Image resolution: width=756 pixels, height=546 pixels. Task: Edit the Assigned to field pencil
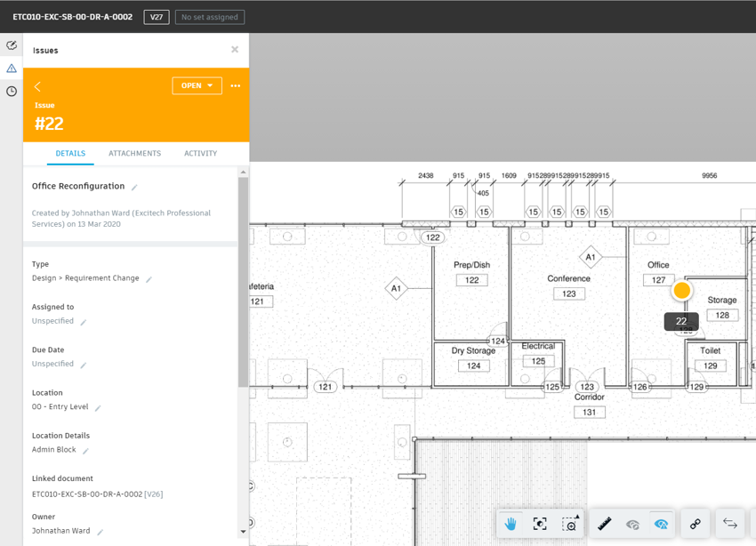tap(84, 323)
